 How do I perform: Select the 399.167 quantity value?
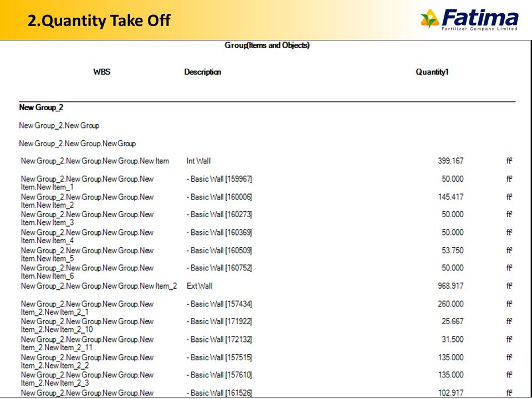[x=451, y=161]
